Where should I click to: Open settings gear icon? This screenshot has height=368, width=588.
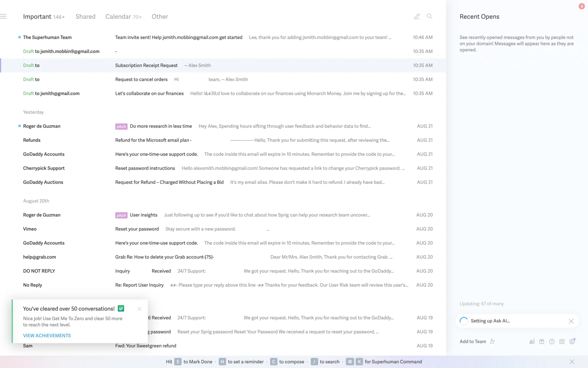(x=572, y=342)
